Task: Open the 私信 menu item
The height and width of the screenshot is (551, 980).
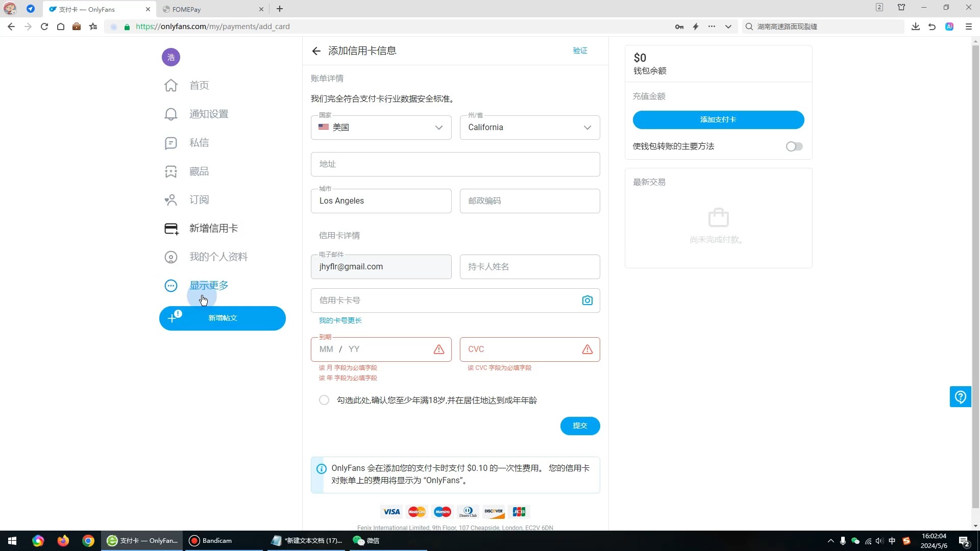Action: tap(200, 143)
